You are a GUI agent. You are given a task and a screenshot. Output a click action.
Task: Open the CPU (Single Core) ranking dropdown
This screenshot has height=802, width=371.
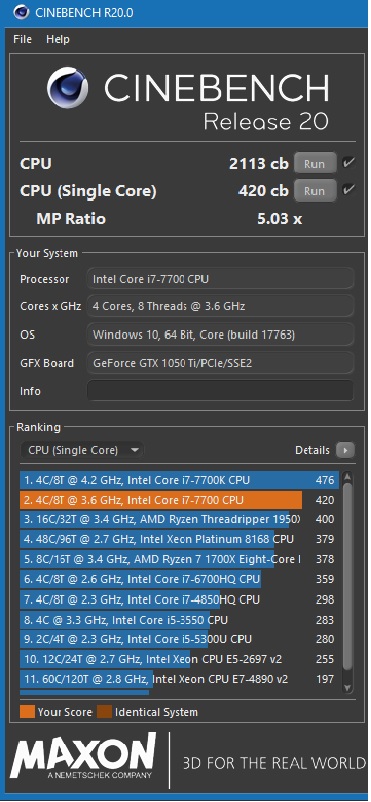(82, 451)
